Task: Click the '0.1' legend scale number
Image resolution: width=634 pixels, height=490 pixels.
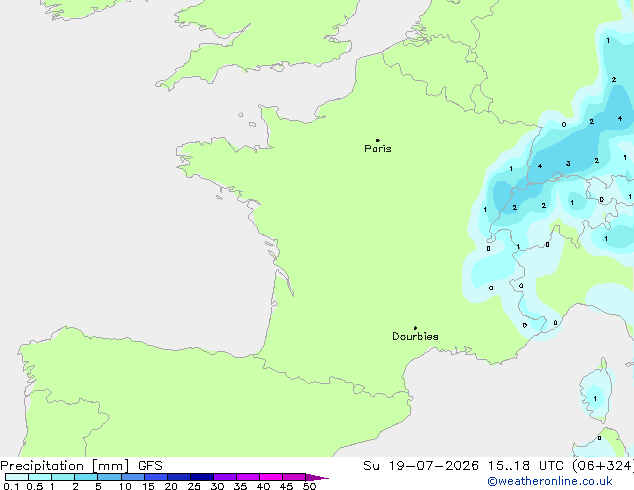Action: pyautogui.click(x=11, y=486)
